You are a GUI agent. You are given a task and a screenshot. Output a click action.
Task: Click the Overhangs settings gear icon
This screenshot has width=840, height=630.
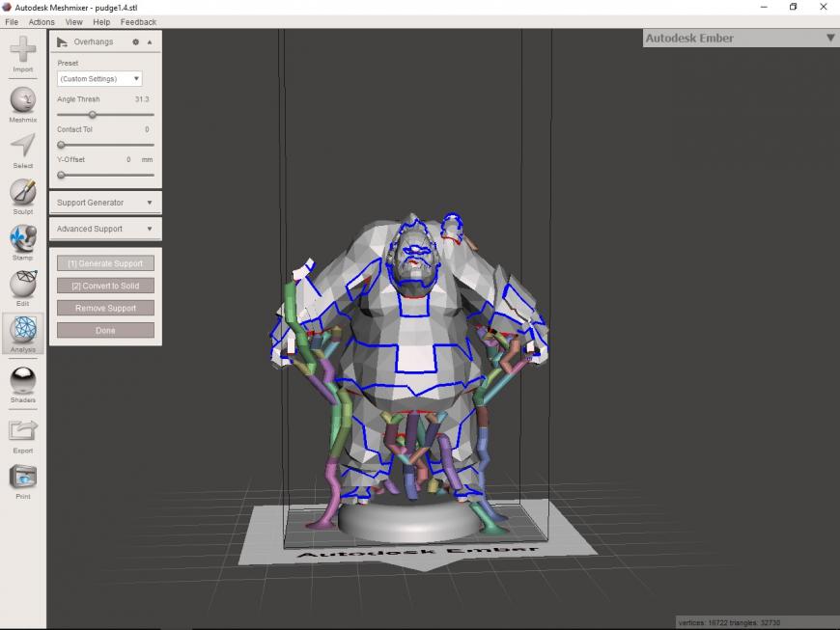tap(135, 41)
